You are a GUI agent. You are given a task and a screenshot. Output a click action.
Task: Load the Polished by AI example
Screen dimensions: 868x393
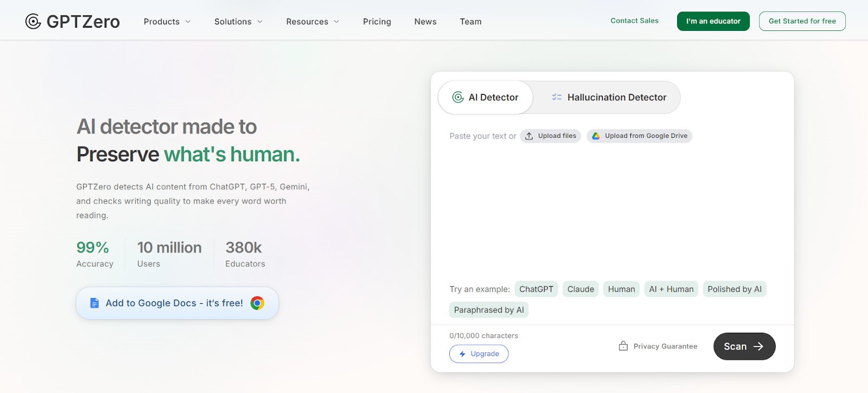(735, 289)
